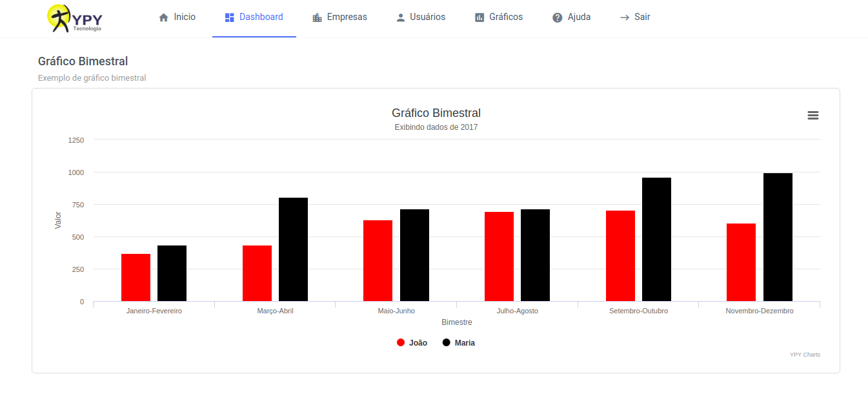
Task: Click the arrow icon beside Sair
Action: 625,17
